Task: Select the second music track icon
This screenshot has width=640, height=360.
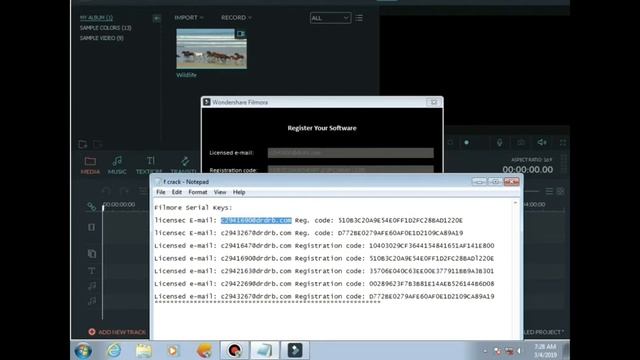Action: tap(92, 301)
